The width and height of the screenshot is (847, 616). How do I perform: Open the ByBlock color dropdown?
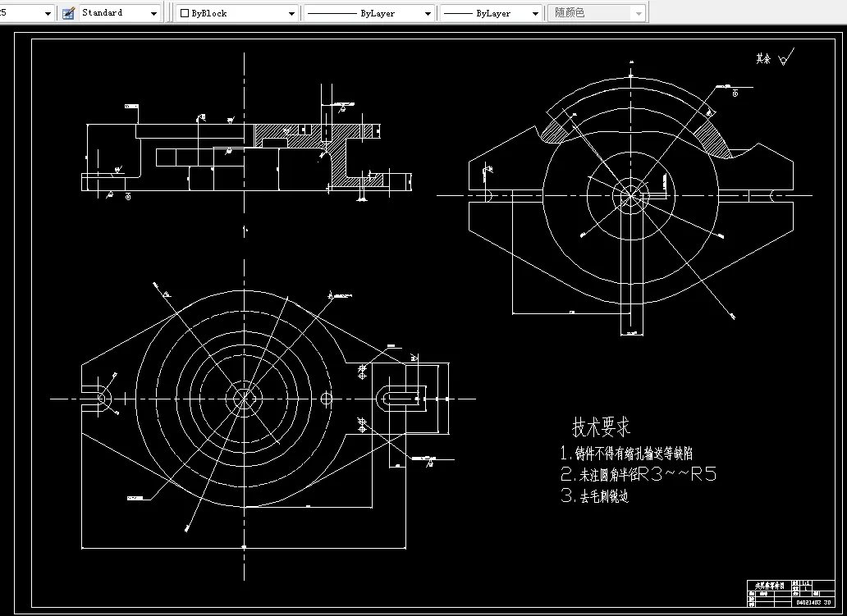[291, 12]
